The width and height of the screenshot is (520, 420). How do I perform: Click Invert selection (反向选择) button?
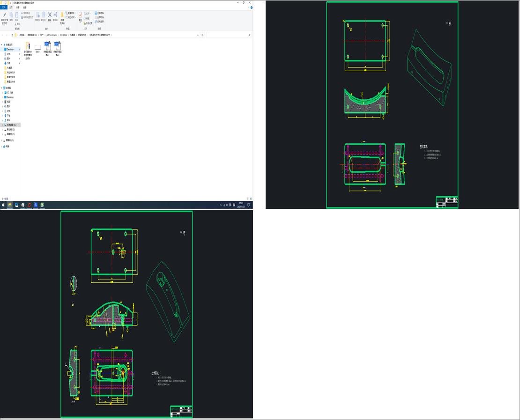pyautogui.click(x=100, y=22)
